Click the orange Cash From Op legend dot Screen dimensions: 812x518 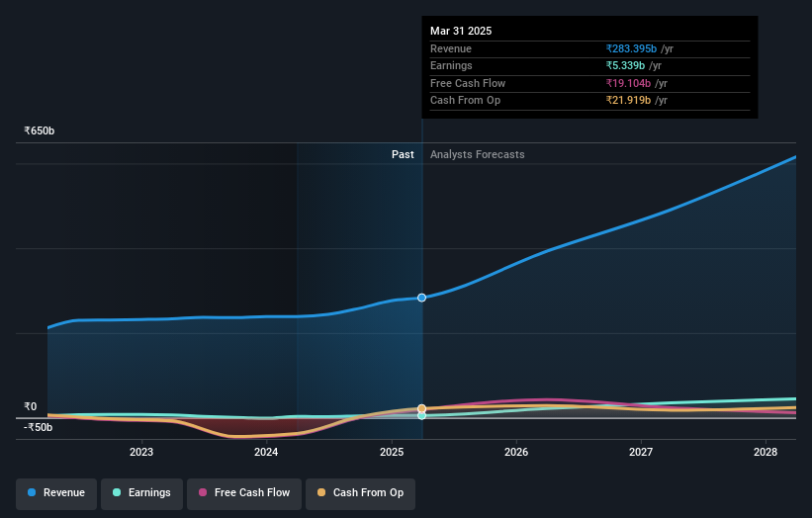(x=321, y=492)
